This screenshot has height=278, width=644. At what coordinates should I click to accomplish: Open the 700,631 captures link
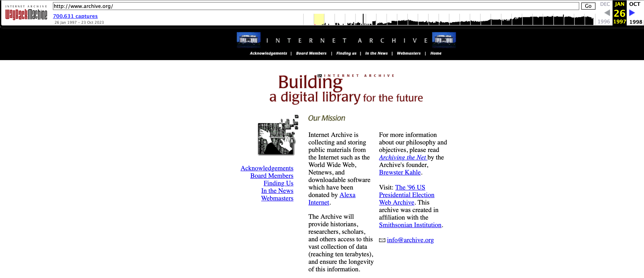click(75, 16)
